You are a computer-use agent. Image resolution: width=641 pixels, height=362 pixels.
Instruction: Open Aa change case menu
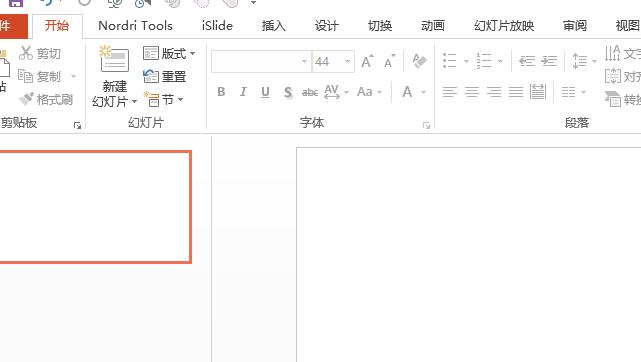(369, 92)
